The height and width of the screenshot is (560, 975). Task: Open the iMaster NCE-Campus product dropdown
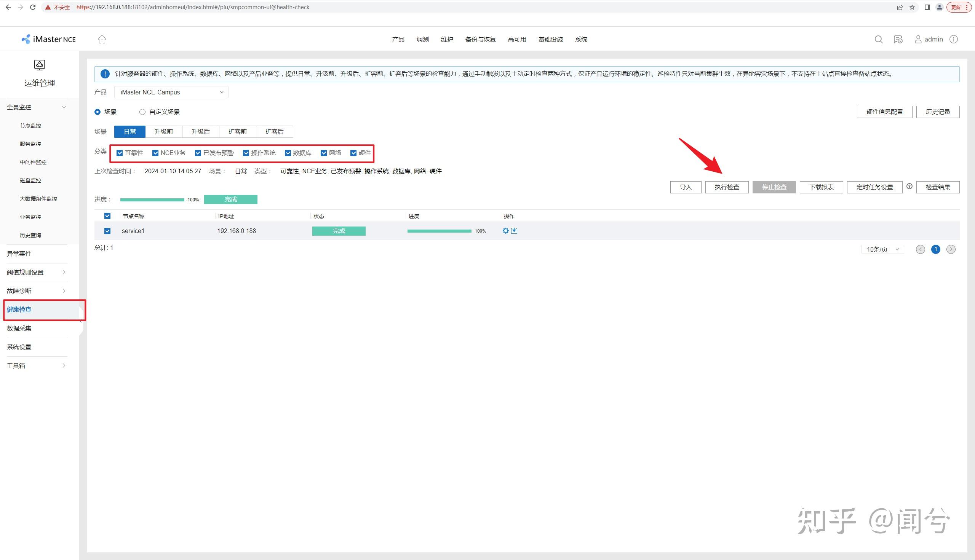click(x=171, y=92)
